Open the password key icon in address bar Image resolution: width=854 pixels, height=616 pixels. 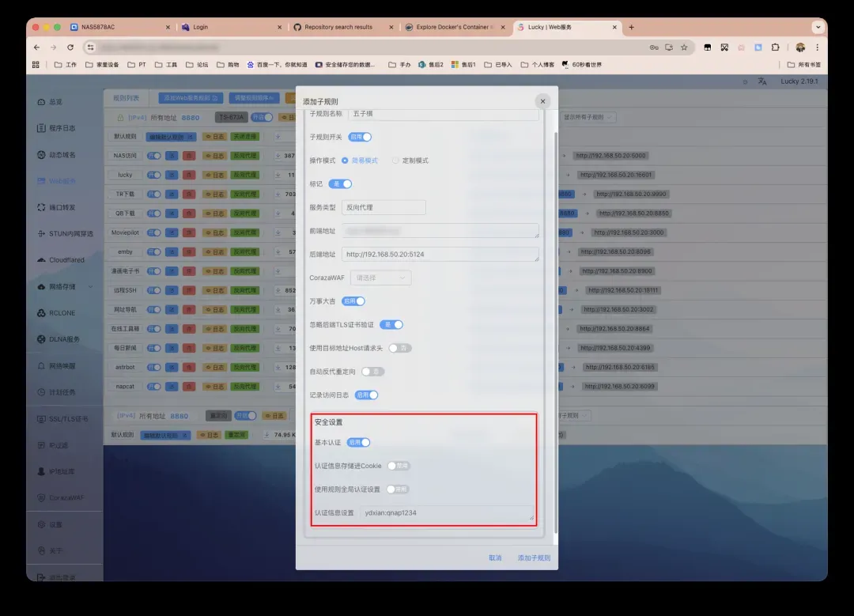[x=654, y=47]
